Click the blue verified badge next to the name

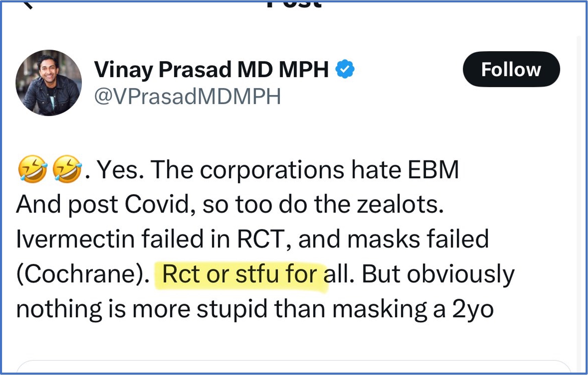[344, 69]
